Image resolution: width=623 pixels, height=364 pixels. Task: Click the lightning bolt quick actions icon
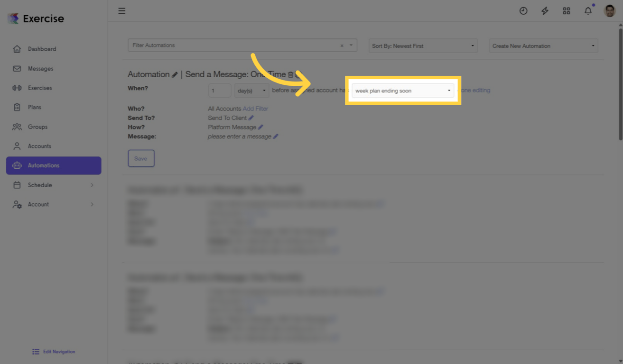click(x=545, y=10)
